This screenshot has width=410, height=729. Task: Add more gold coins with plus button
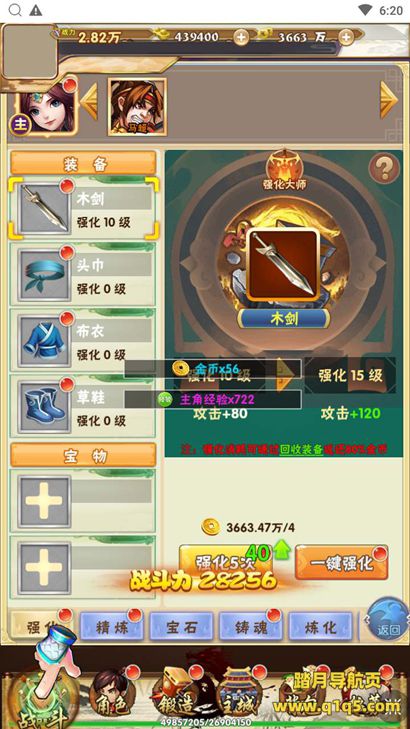pos(346,37)
